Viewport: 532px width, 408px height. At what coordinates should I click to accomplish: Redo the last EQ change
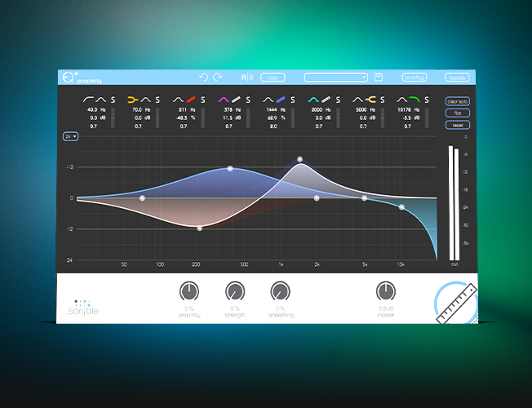click(x=218, y=78)
